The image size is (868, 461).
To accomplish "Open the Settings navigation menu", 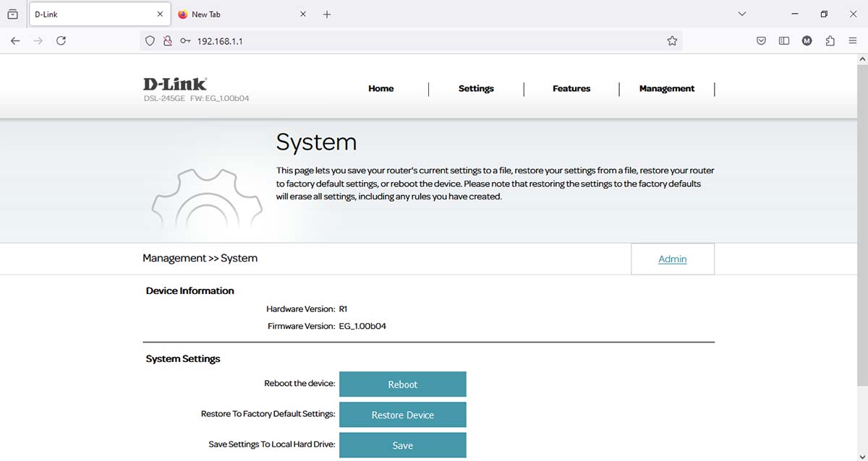I will pyautogui.click(x=476, y=89).
